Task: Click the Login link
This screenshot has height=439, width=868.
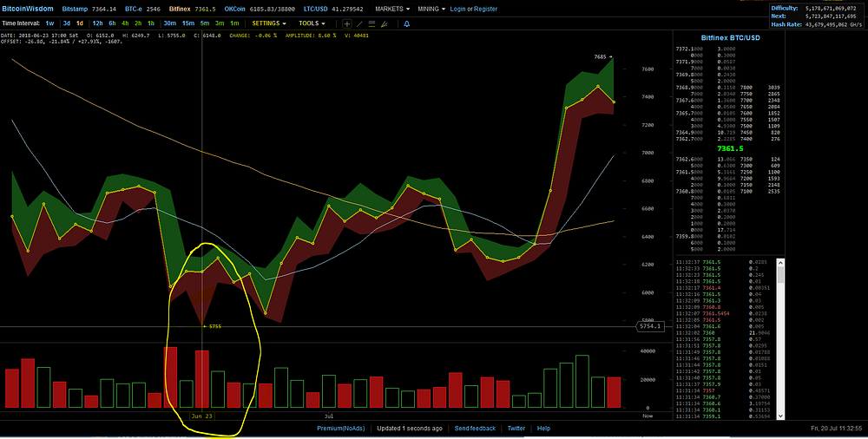Action: click(x=457, y=9)
